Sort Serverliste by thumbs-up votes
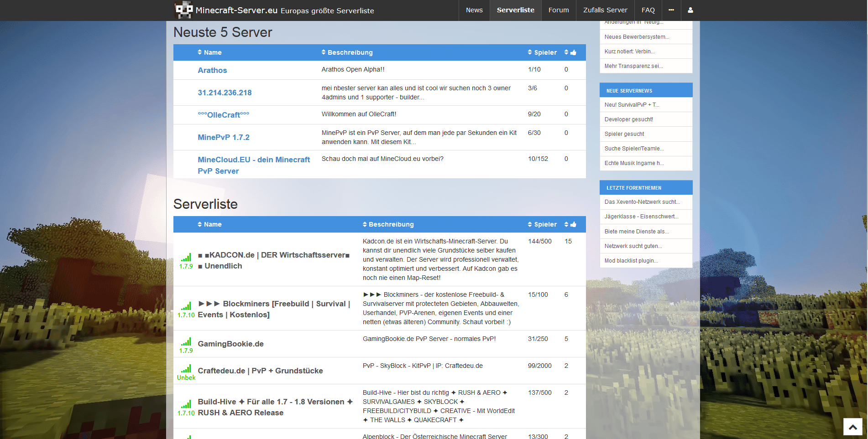 click(570, 224)
